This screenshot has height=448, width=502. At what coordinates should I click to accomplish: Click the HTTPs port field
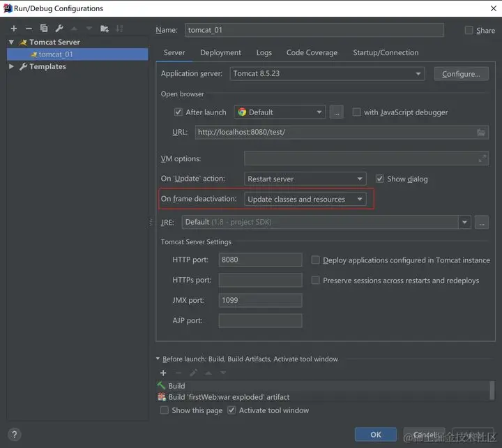click(x=260, y=280)
